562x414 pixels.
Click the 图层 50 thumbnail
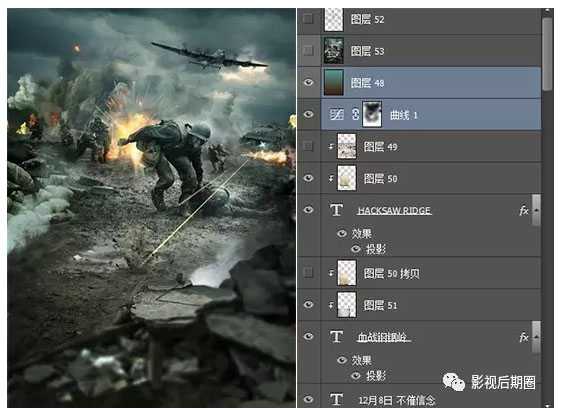click(347, 178)
